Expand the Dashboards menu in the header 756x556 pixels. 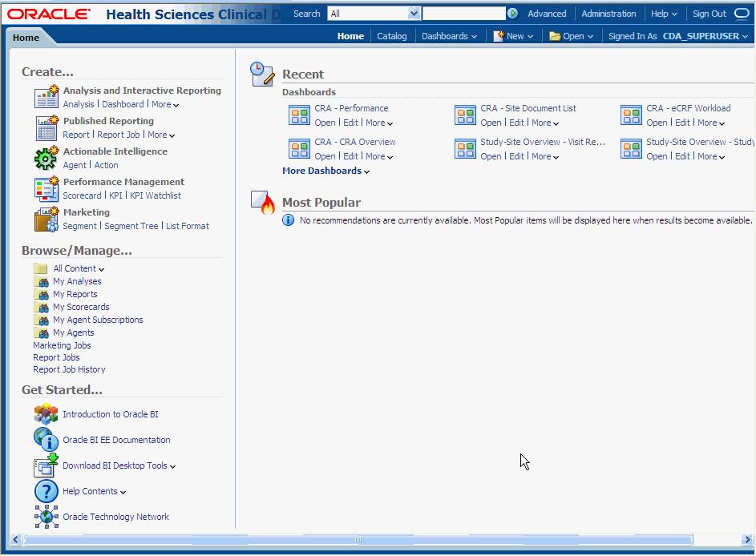[449, 36]
